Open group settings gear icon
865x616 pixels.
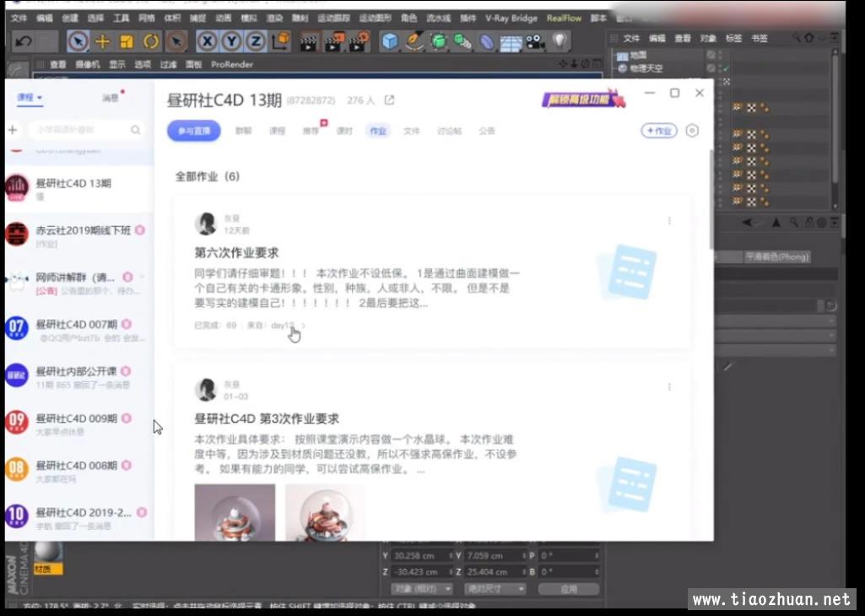(x=692, y=131)
